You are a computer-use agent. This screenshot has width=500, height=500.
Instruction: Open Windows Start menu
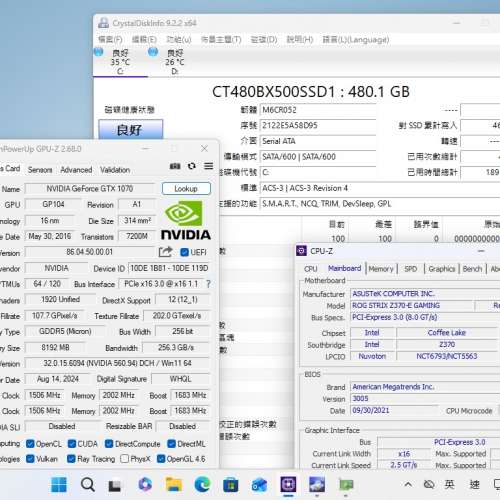pyautogui.click(x=59, y=485)
